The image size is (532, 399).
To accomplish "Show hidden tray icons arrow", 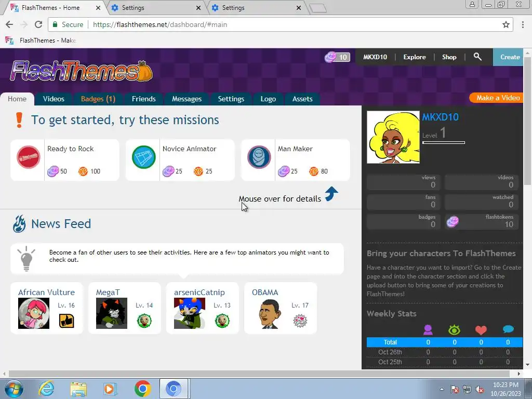I will pyautogui.click(x=442, y=389).
